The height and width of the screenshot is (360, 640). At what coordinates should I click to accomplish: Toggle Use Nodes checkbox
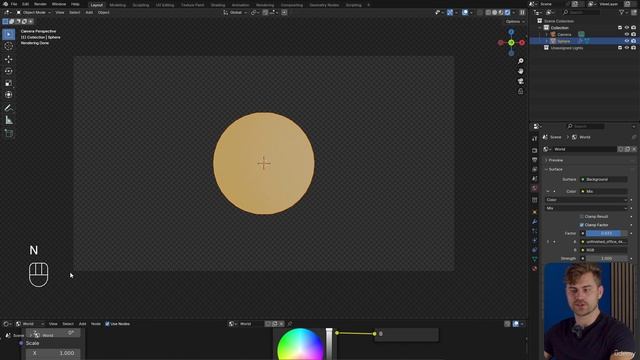[x=107, y=324]
